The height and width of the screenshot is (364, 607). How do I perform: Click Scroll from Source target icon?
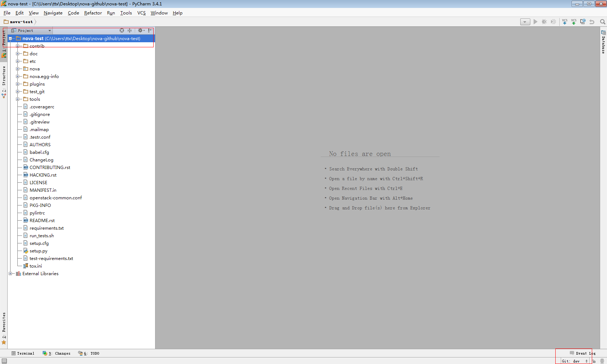pyautogui.click(x=122, y=30)
